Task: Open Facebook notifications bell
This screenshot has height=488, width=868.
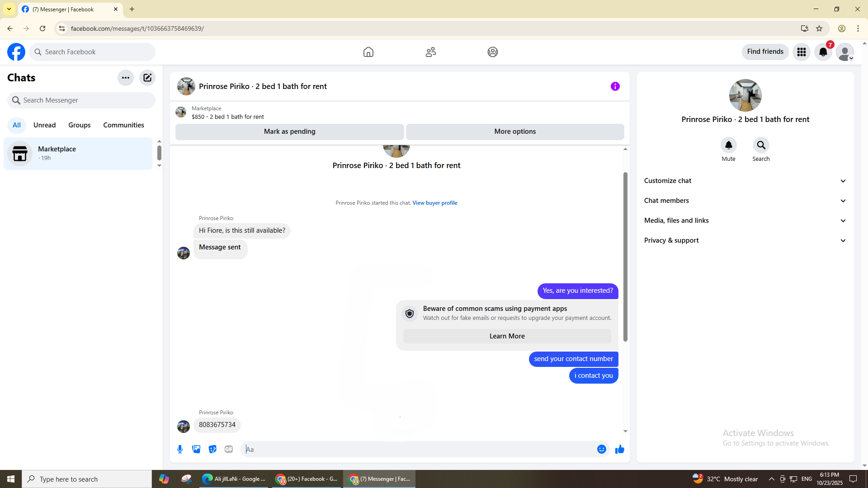Action: 823,52
